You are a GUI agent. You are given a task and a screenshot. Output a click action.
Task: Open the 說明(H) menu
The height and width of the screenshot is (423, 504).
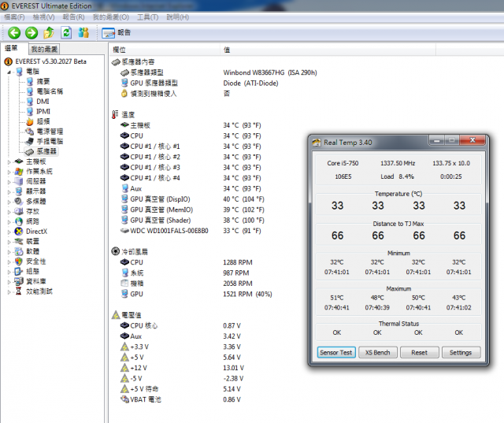pyautogui.click(x=177, y=17)
